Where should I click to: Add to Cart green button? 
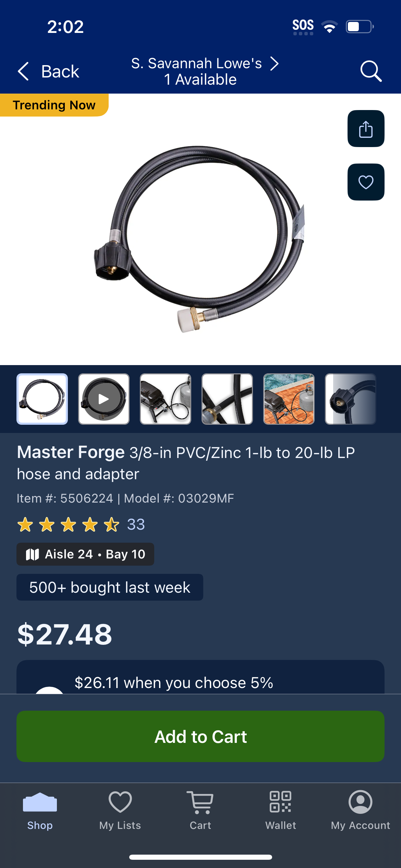pyautogui.click(x=200, y=736)
